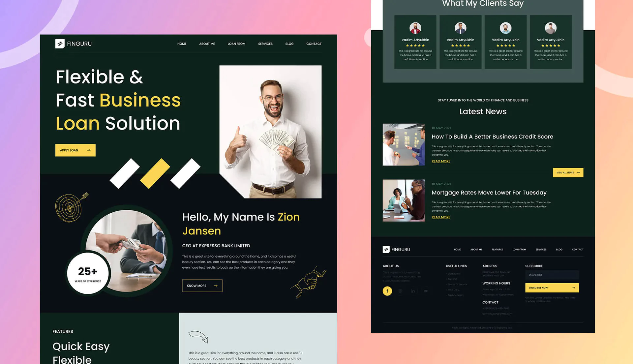Click the Facebook icon in footer
Image resolution: width=633 pixels, height=364 pixels.
(386, 291)
